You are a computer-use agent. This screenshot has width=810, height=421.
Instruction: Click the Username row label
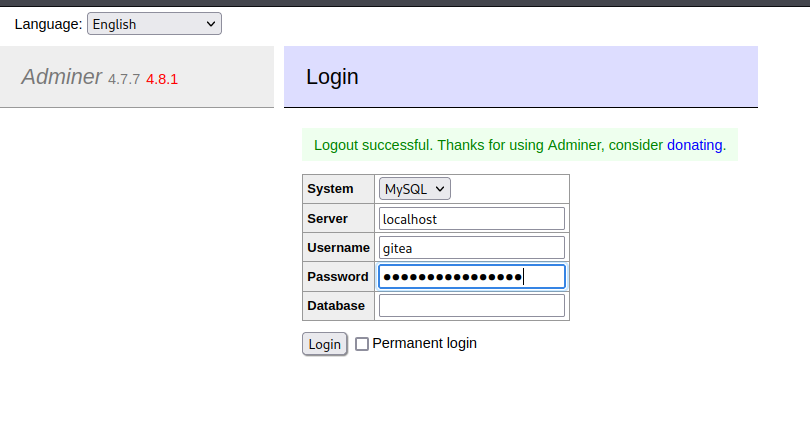(338, 248)
